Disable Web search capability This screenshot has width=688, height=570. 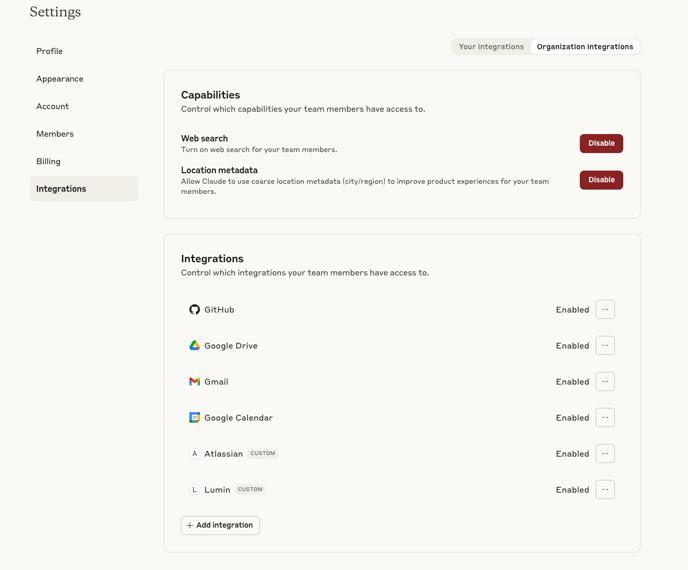[601, 143]
